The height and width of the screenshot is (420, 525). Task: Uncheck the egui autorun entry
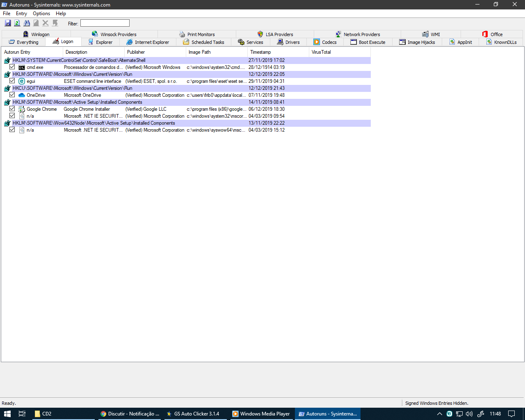pos(12,81)
